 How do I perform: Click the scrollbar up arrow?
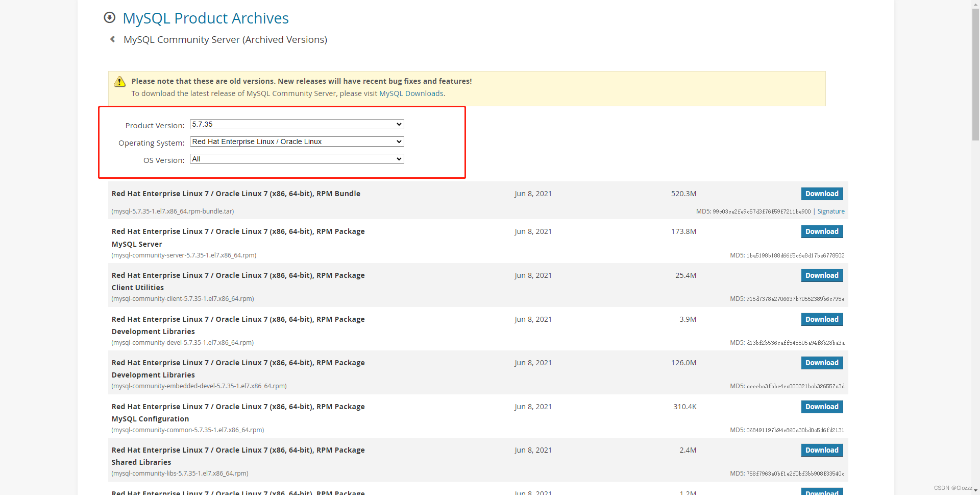pos(975,4)
